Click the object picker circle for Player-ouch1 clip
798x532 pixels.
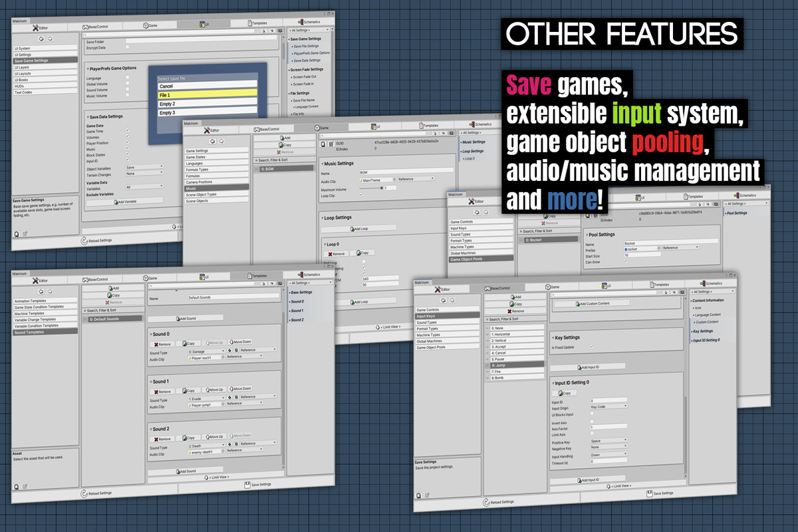222,356
